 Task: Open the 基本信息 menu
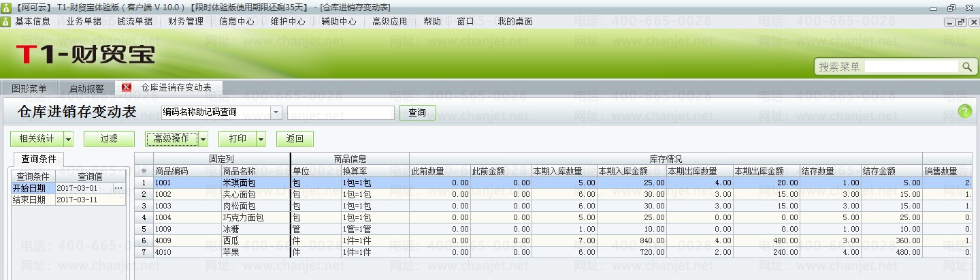point(33,22)
